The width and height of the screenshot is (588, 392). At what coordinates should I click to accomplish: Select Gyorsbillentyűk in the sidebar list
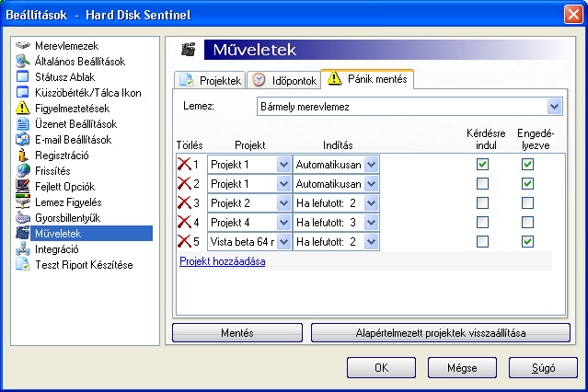66,218
